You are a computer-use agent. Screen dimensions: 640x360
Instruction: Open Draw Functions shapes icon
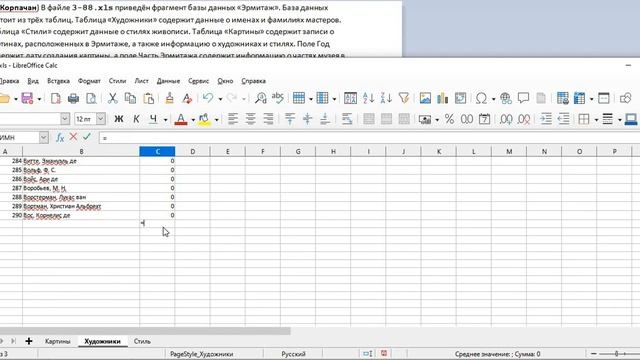tap(625, 98)
